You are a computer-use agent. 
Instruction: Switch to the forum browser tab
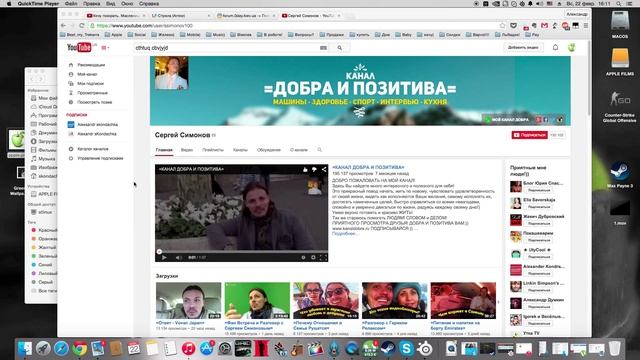click(x=245, y=16)
